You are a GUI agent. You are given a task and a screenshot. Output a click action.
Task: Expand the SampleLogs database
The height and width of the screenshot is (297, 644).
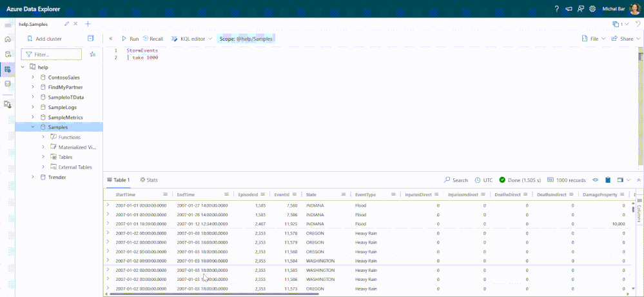[33, 107]
